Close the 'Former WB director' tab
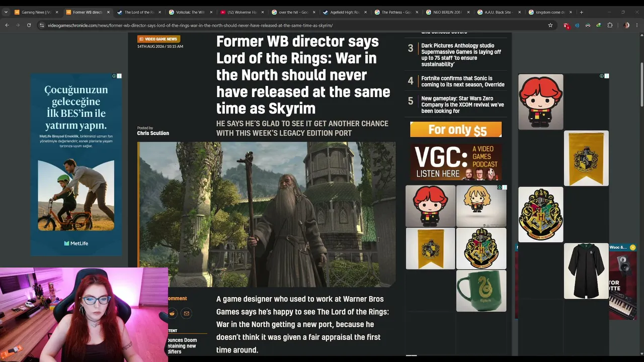Screen dimensions: 644x362 click(x=108, y=12)
